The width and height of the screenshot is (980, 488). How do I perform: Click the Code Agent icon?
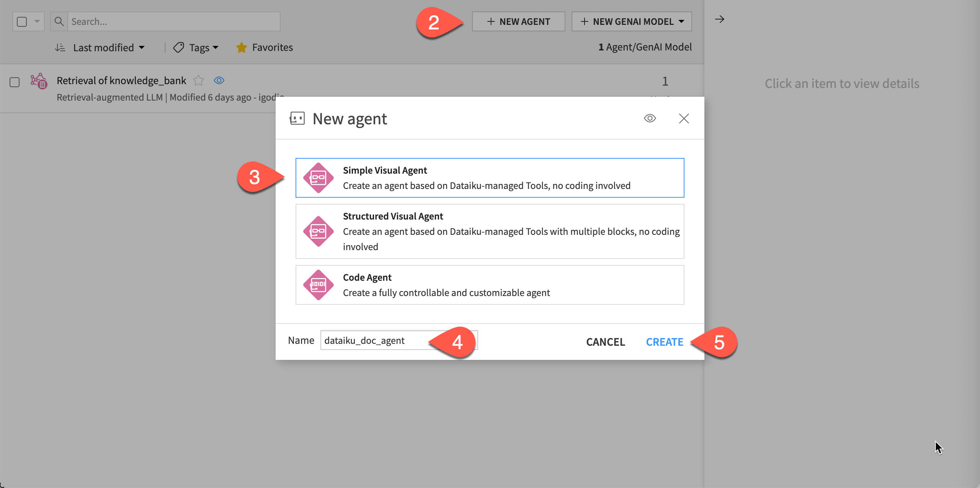tap(318, 285)
